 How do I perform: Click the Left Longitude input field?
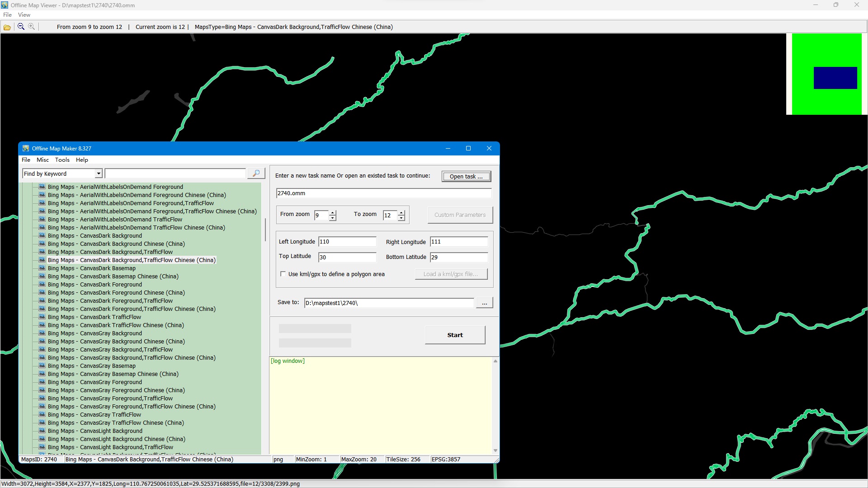[x=347, y=242]
